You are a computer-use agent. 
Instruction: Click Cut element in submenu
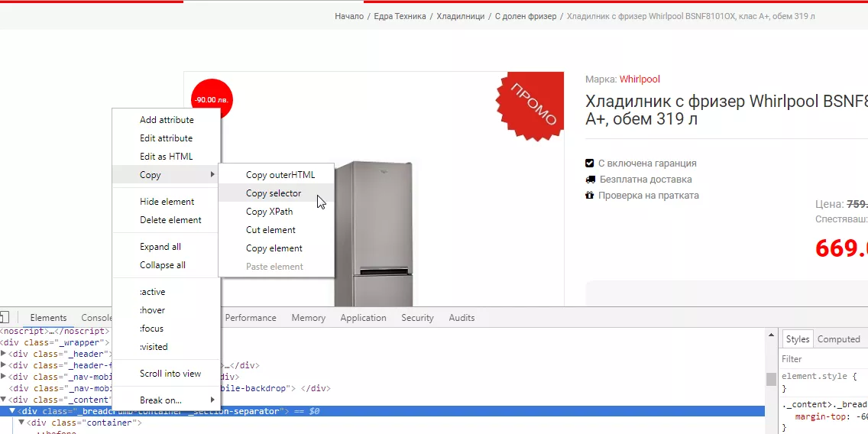pos(277,229)
